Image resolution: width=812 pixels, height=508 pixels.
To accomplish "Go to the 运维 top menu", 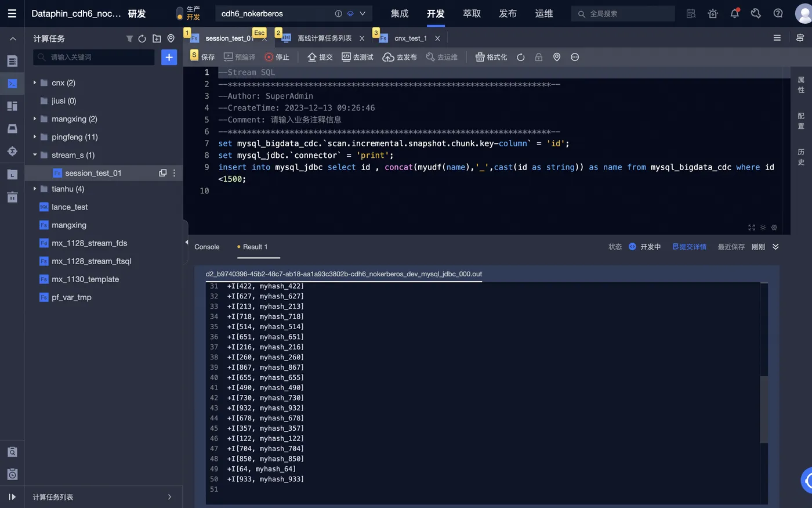I will click(x=544, y=13).
